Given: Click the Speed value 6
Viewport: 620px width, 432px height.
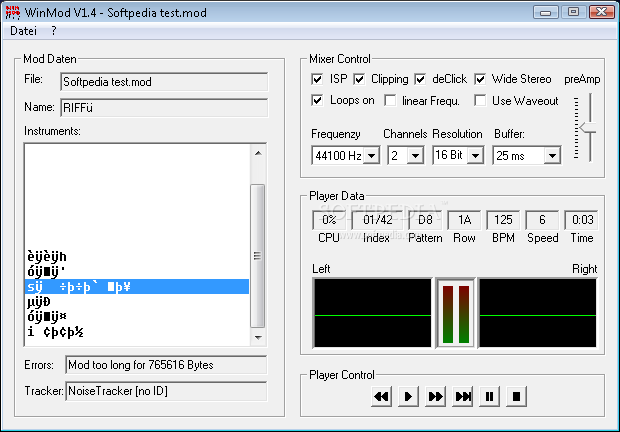Looking at the screenshot, I should point(542,220).
